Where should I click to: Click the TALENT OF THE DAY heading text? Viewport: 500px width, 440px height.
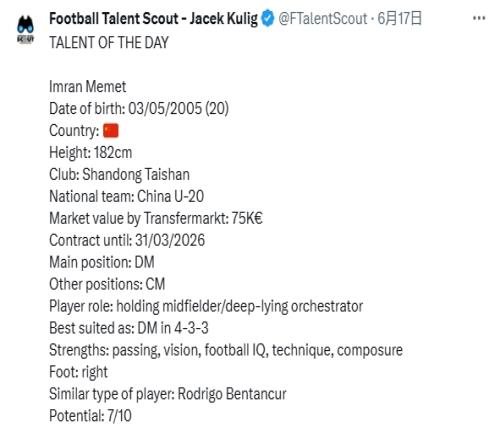109,43
